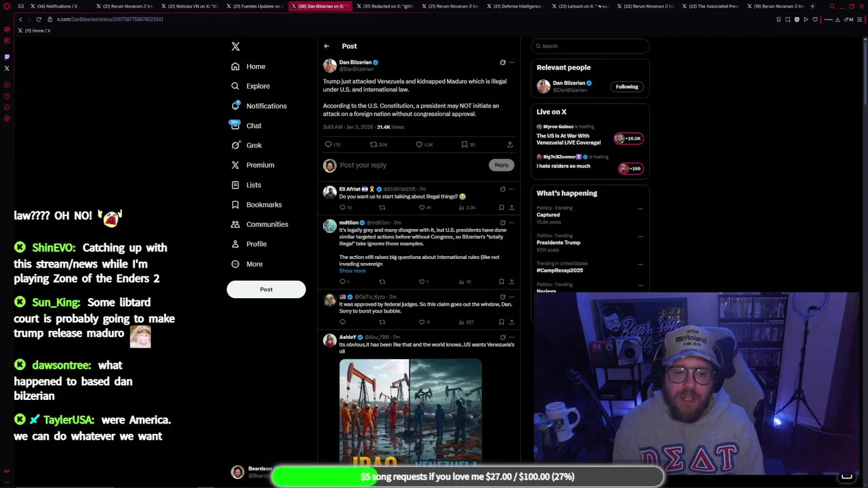Viewport: 868px width, 488px height.
Task: Click the browser address bar URL
Action: 110,19
